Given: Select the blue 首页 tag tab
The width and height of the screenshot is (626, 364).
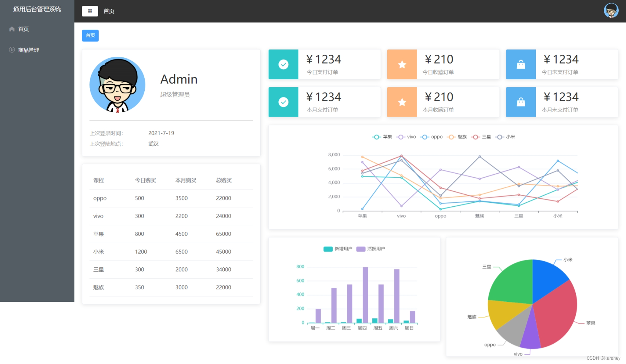Looking at the screenshot, I should tap(90, 36).
